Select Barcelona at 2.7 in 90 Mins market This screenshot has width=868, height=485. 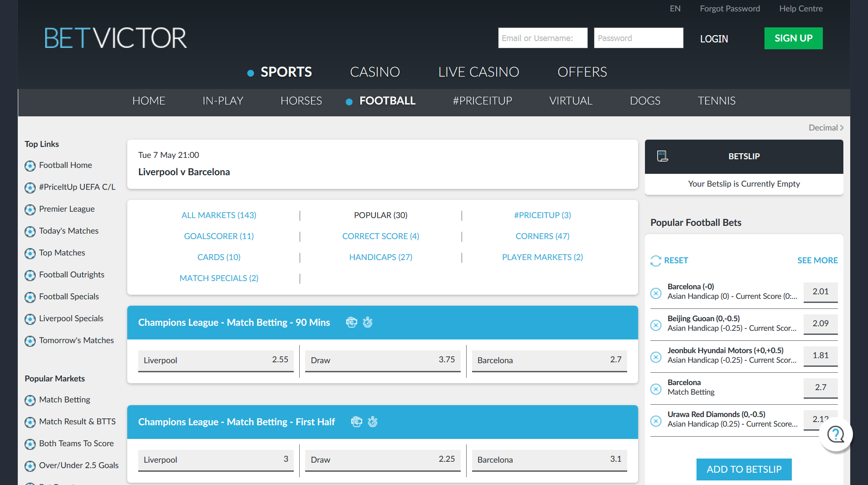(x=549, y=360)
